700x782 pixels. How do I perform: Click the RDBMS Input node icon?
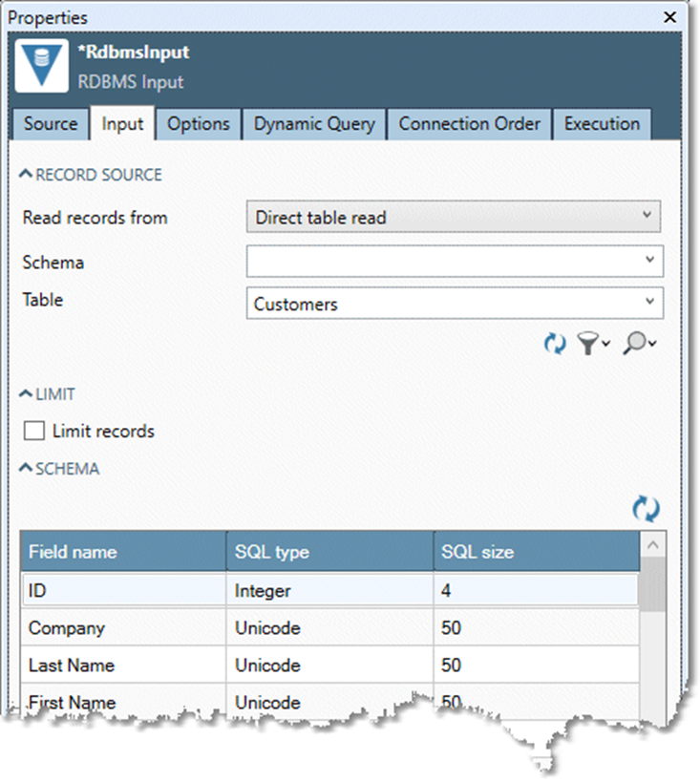[42, 66]
